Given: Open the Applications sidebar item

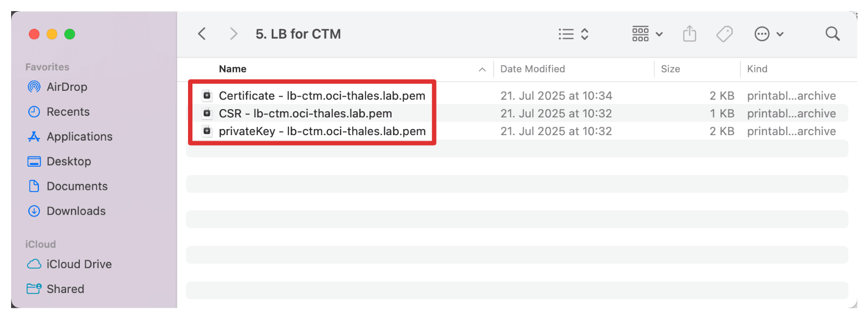Looking at the screenshot, I should coord(70,137).
